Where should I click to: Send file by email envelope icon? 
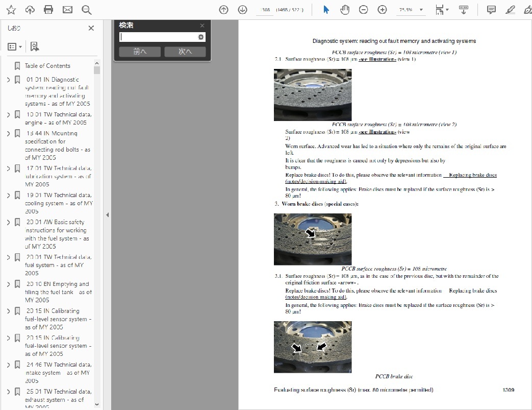click(67, 10)
